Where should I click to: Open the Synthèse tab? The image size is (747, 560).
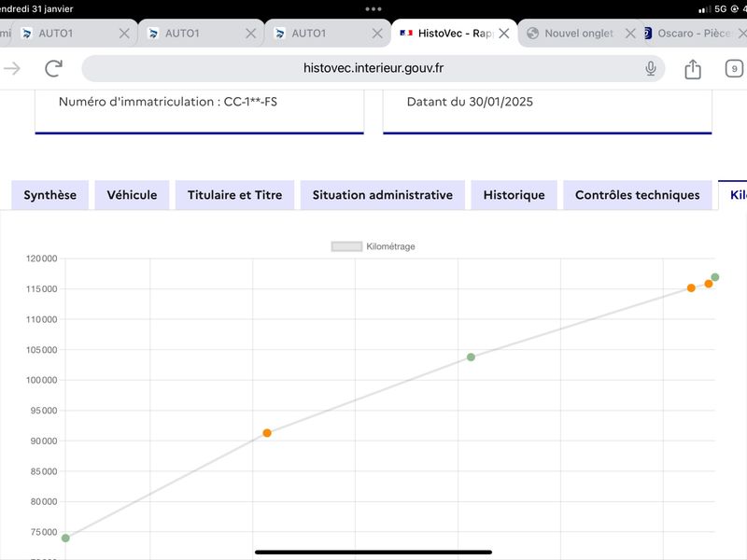click(x=50, y=195)
